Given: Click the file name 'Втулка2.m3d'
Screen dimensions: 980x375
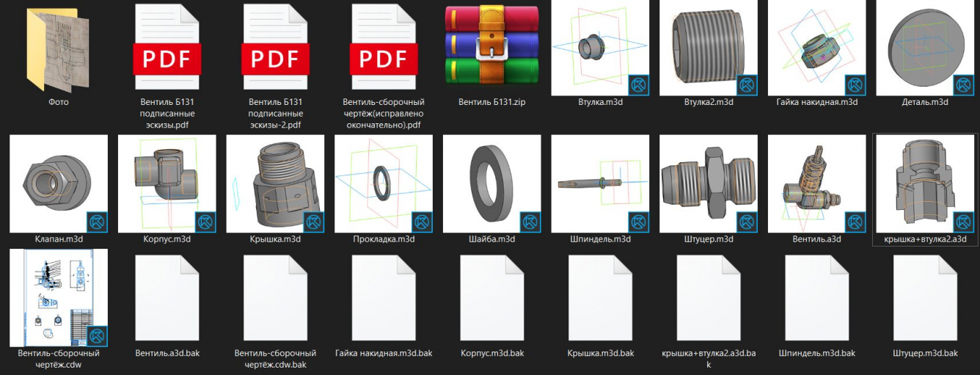Looking at the screenshot, I should point(709,102).
